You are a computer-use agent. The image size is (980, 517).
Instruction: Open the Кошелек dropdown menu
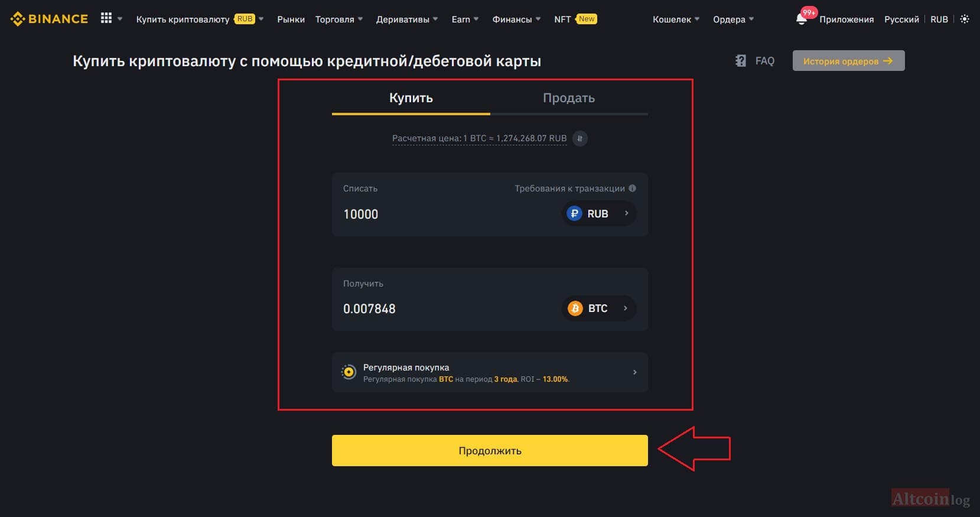676,19
